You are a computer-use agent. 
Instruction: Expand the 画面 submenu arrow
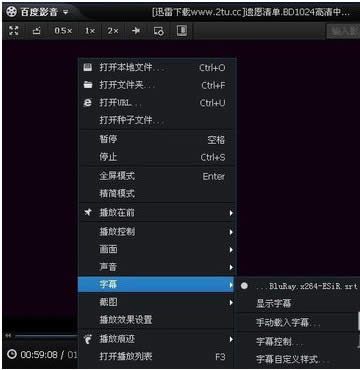[x=231, y=249]
